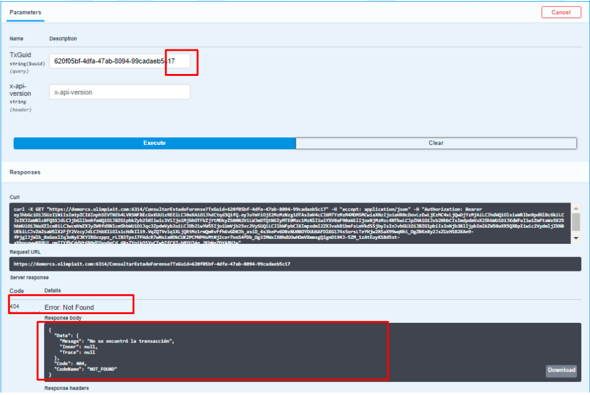Click the Clear button
This screenshot has width=590, height=395.
point(436,143)
